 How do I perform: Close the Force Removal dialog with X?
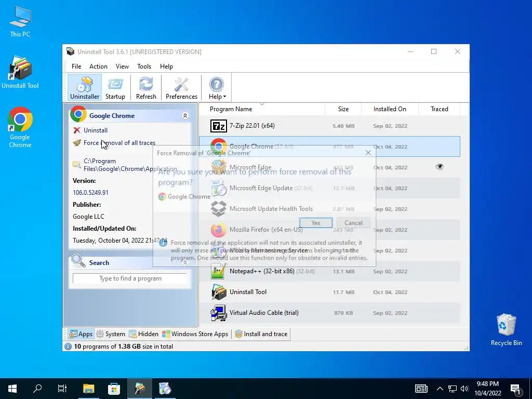click(368, 153)
